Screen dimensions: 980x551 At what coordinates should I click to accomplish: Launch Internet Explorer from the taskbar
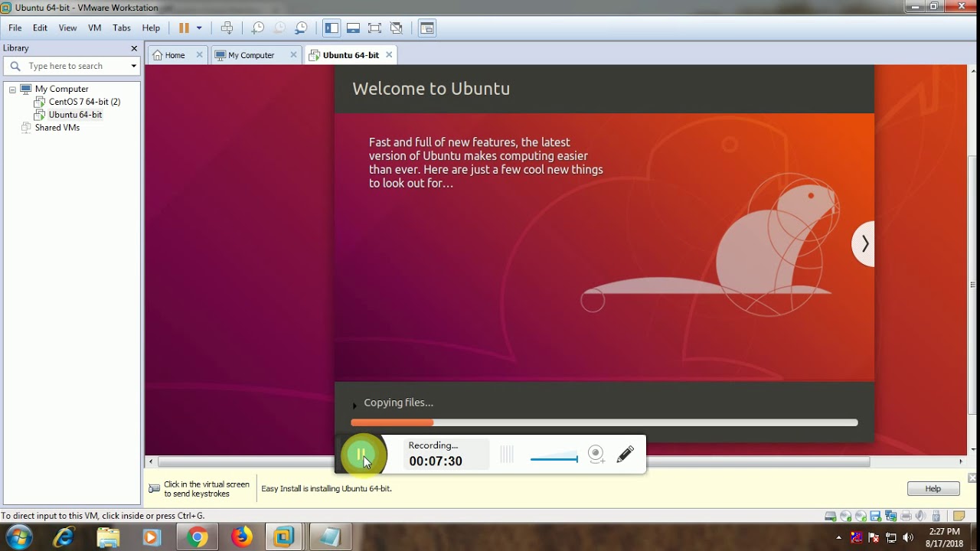click(64, 537)
